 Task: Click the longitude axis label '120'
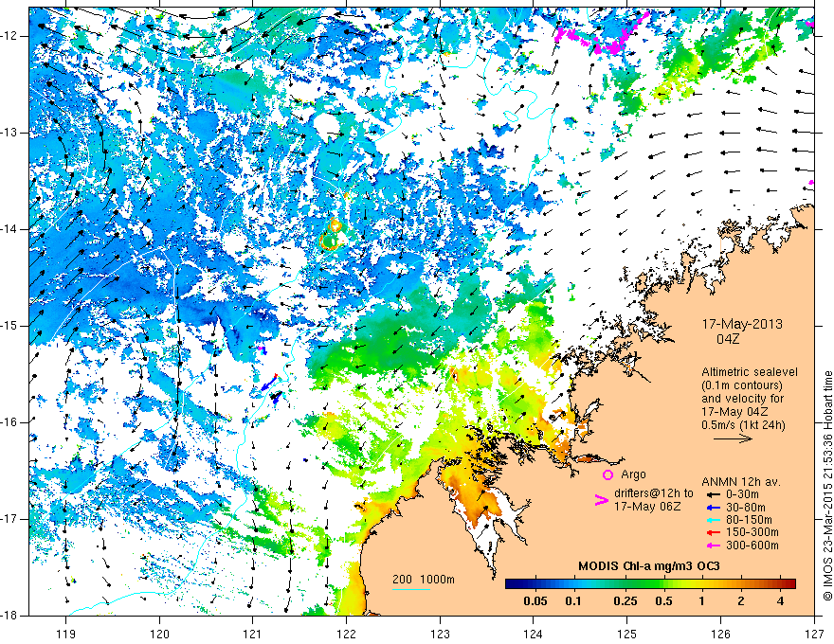coord(159,634)
